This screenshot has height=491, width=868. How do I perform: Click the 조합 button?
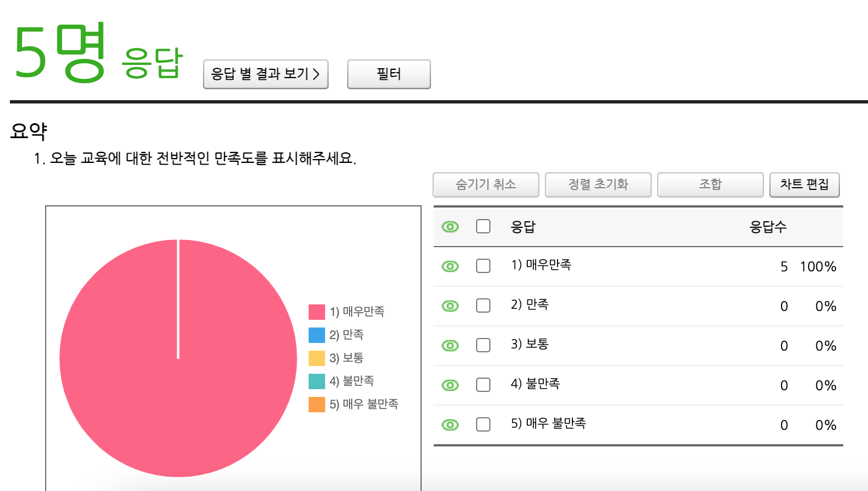(710, 185)
